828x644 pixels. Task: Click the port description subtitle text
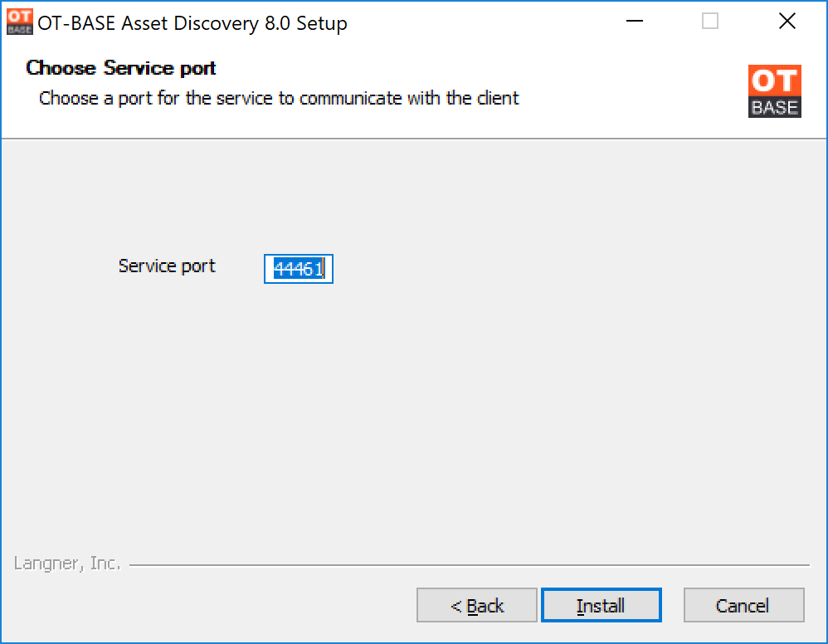coord(279,98)
